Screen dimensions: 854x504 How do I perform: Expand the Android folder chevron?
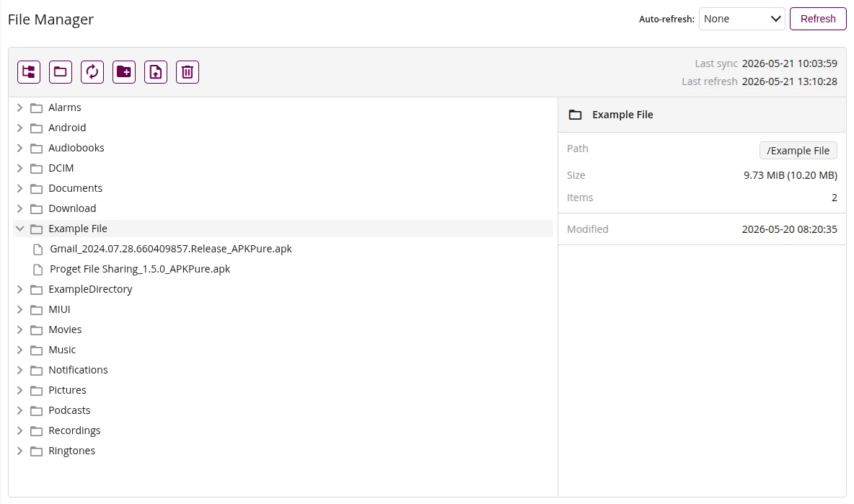[19, 128]
